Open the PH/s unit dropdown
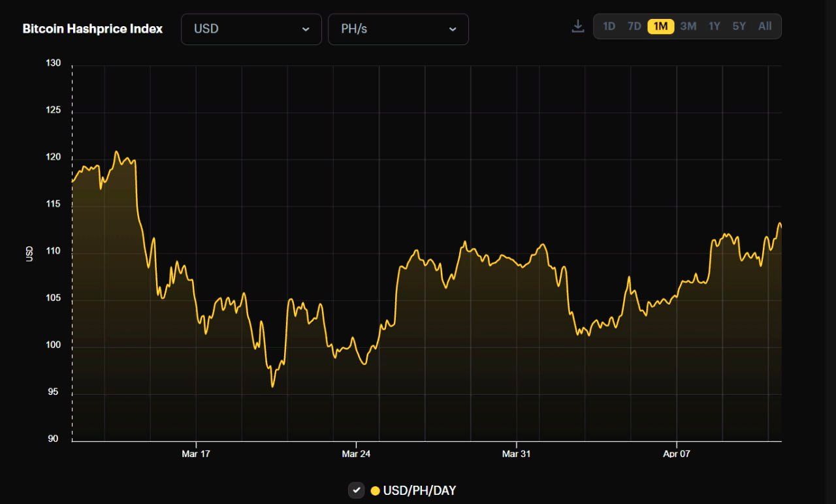This screenshot has width=836, height=504. tap(398, 29)
